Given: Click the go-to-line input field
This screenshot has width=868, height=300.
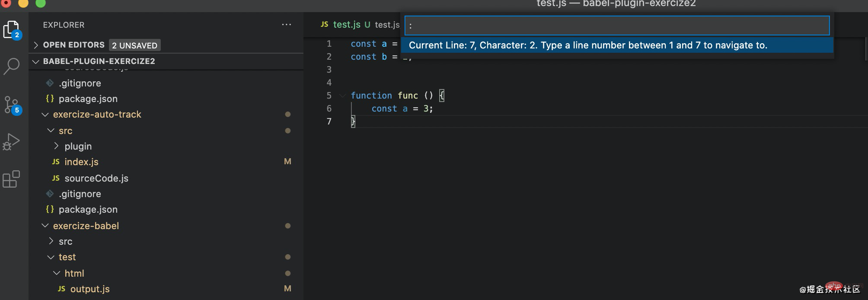Looking at the screenshot, I should click(616, 26).
